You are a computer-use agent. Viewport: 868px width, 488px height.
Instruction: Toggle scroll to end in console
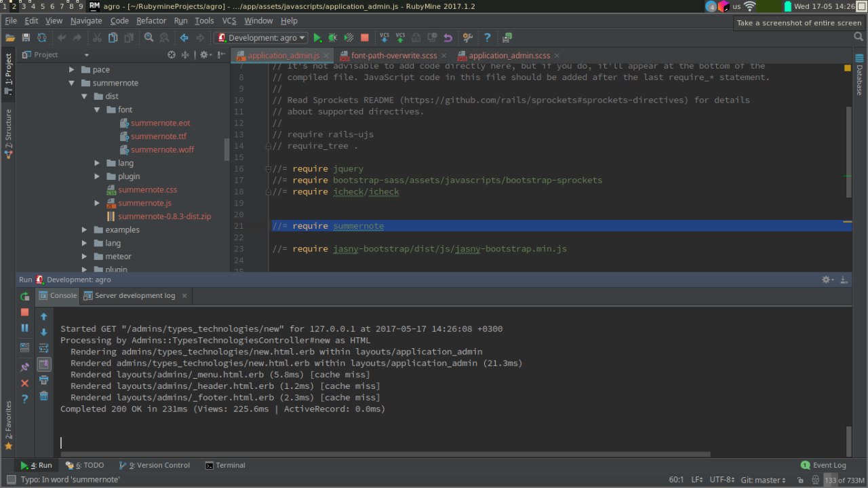point(44,364)
